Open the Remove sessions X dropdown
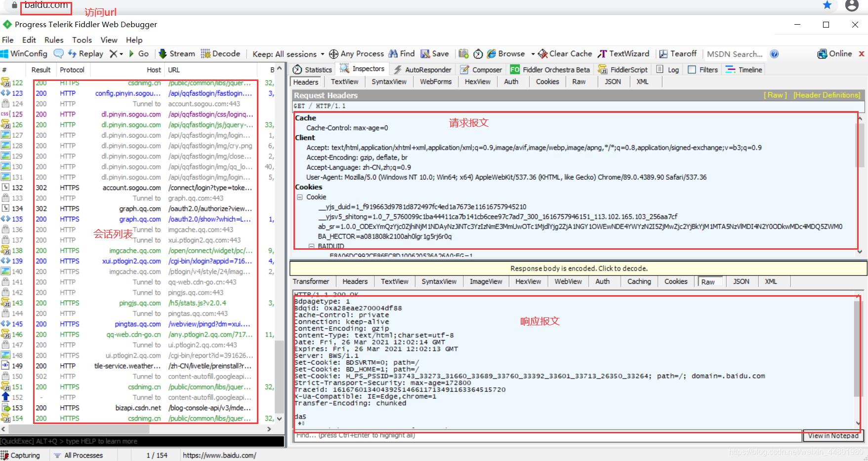This screenshot has height=461, width=868. [x=116, y=54]
